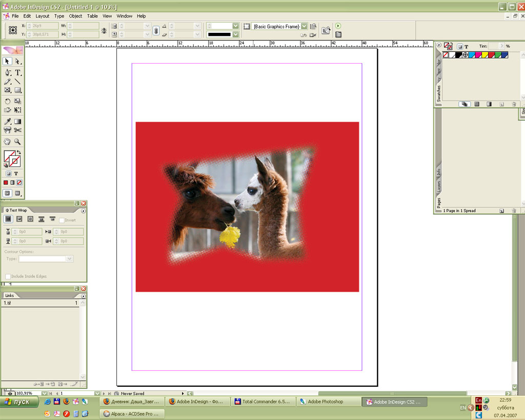Select the Zoom tool in toolbox
The width and height of the screenshot is (525, 420).
[x=18, y=142]
